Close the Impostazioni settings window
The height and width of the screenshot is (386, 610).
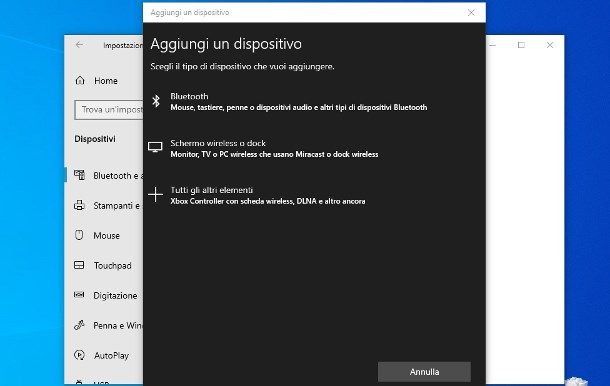coord(550,45)
